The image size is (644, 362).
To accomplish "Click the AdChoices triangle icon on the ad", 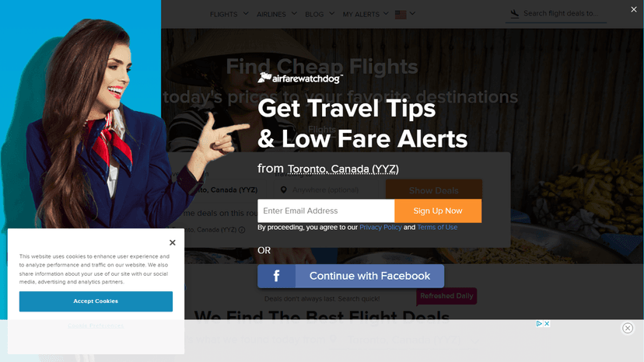I will pos(539,323).
